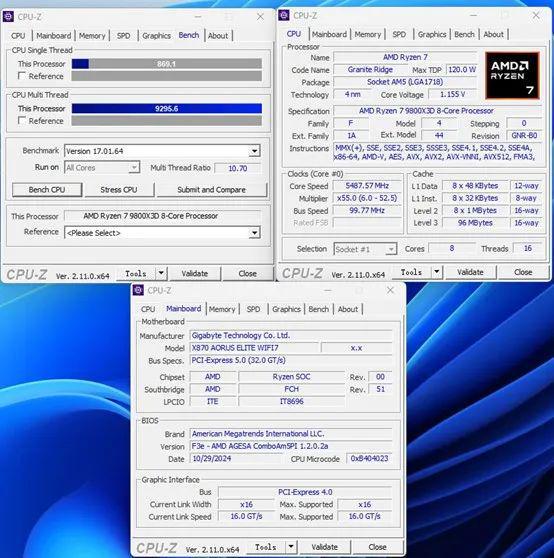Open the Selection Socket #1 dropdown

[x=391, y=249]
